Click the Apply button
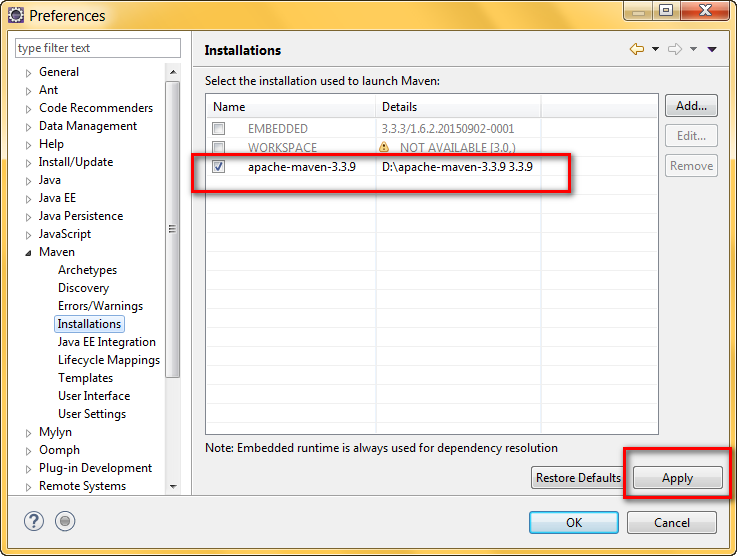Screen dimensions: 737x556 [677, 478]
